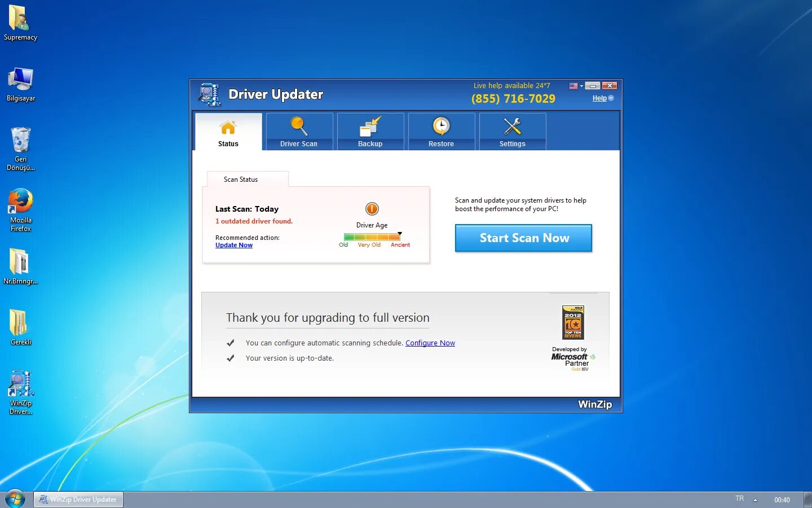Click 'Live help available 24*7' text
This screenshot has height=508, width=812.
[511, 86]
